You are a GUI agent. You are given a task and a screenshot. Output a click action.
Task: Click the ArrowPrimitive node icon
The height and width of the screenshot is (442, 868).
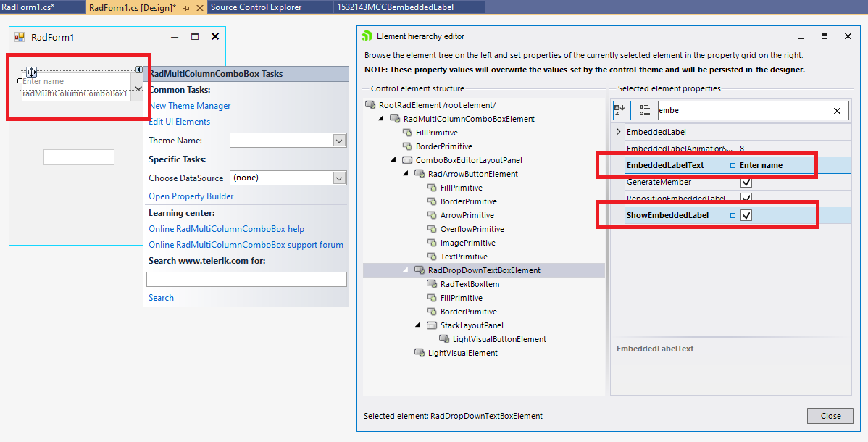[432, 215]
